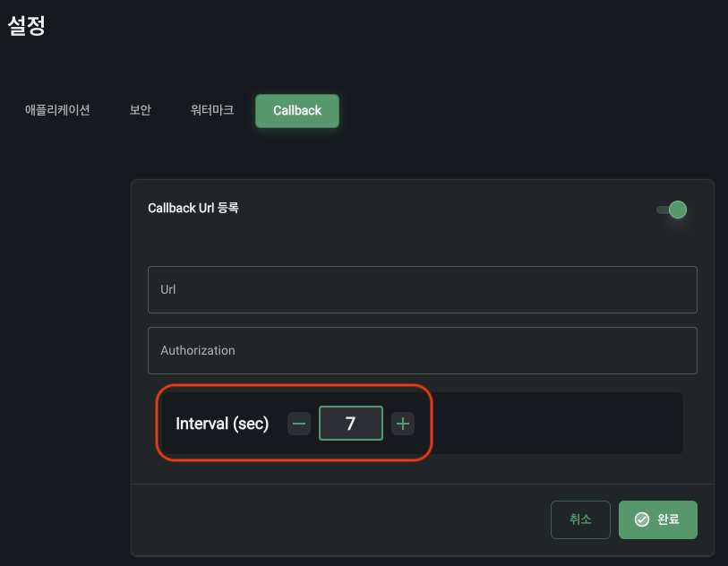Confirm the settings with 완료
Image resolution: width=728 pixels, height=566 pixels.
click(x=658, y=519)
